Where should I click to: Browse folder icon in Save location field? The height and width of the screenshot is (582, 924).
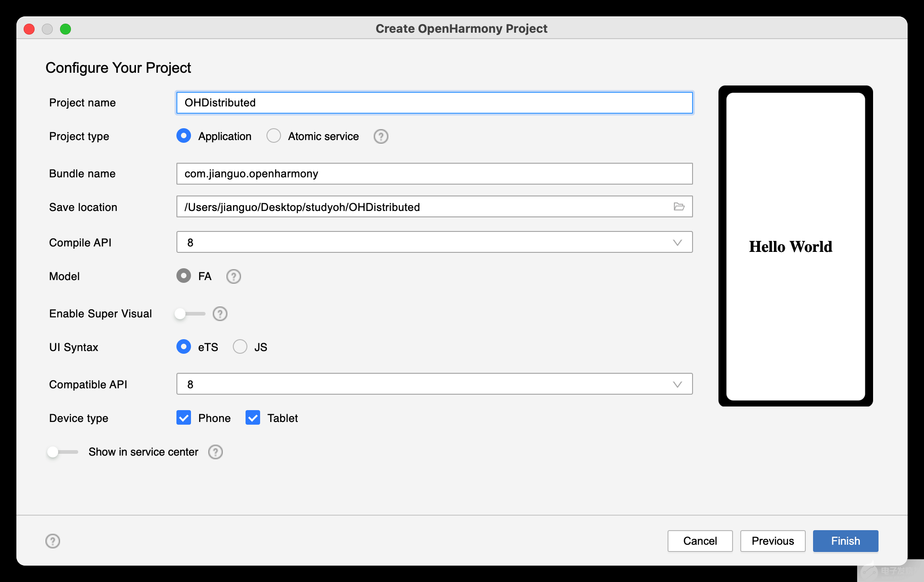679,207
